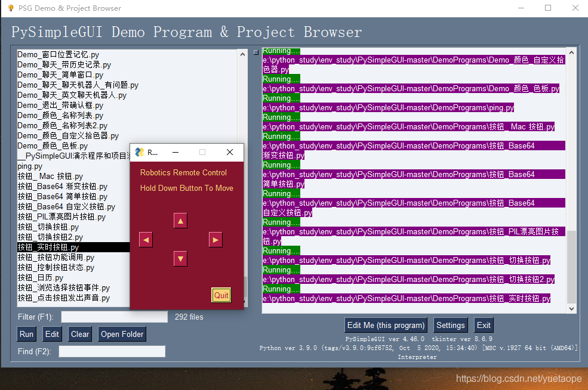Click Robotics Remote Control heading text
Viewport: 588px width, 390px height.
pyautogui.click(x=183, y=173)
